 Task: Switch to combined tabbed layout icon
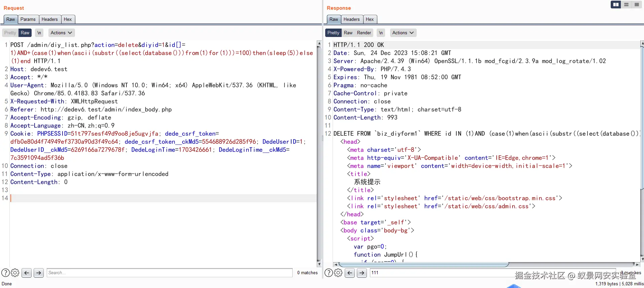tap(637, 5)
